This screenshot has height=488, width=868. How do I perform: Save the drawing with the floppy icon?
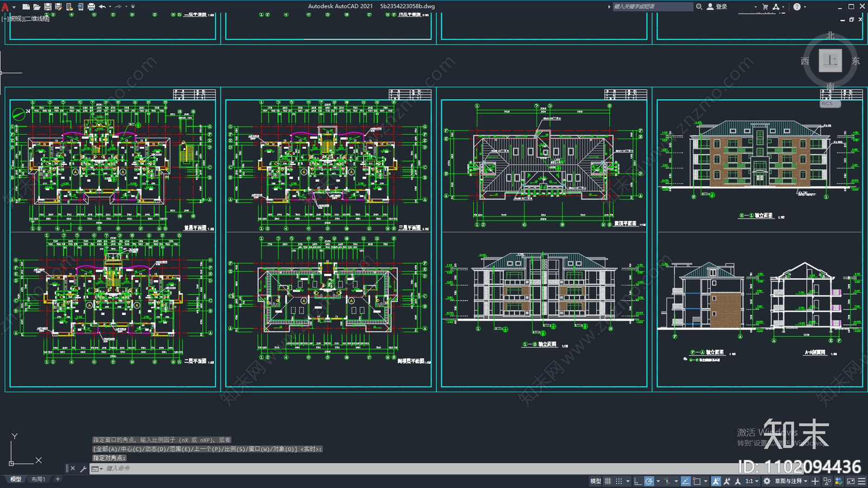[x=48, y=7]
